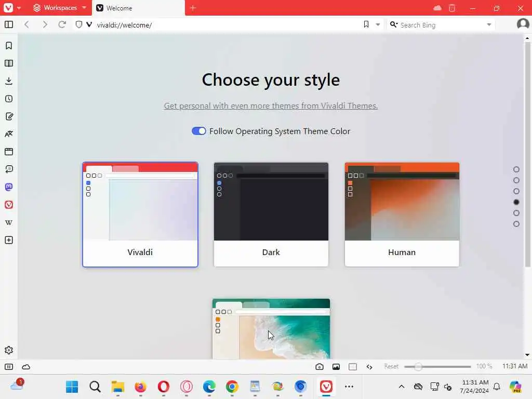Toggle images and animations setting
The image size is (532, 399).
[336, 367]
